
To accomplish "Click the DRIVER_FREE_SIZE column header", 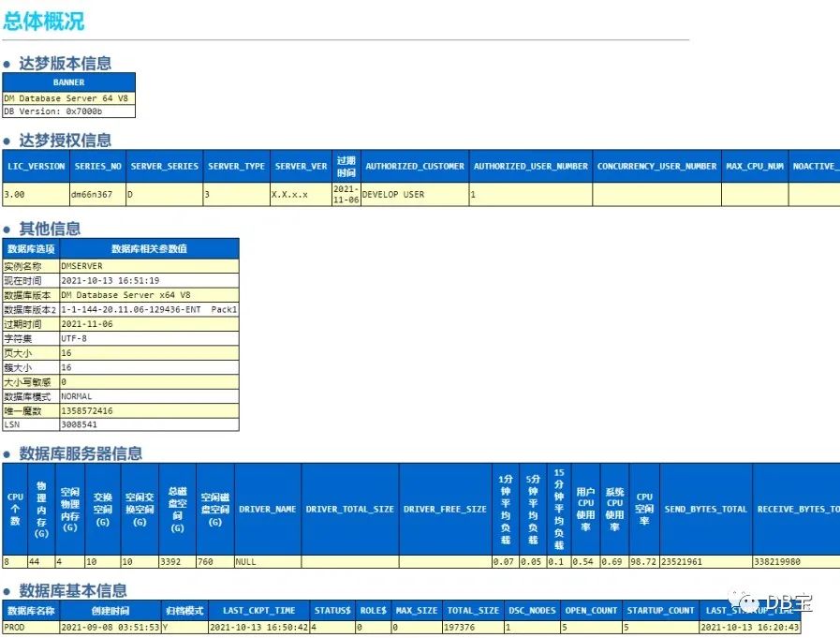I will tap(445, 509).
